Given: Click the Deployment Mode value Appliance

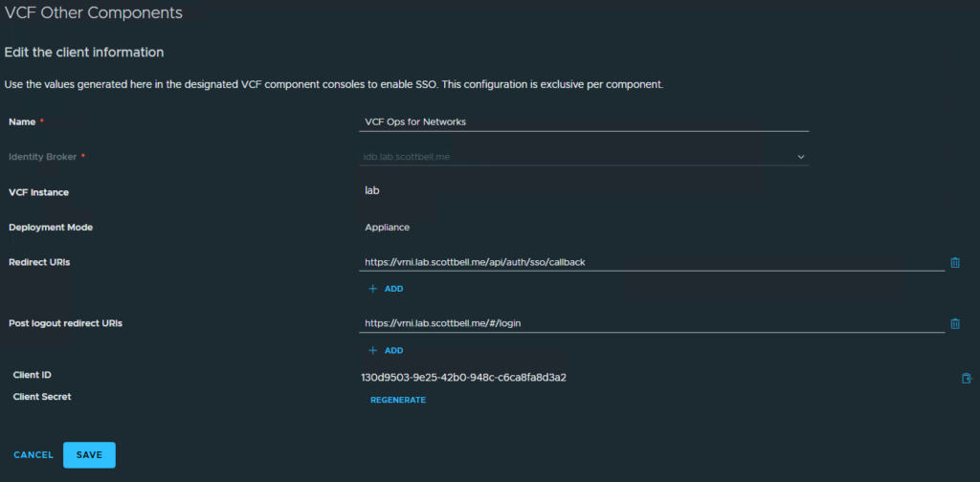Looking at the screenshot, I should point(388,228).
